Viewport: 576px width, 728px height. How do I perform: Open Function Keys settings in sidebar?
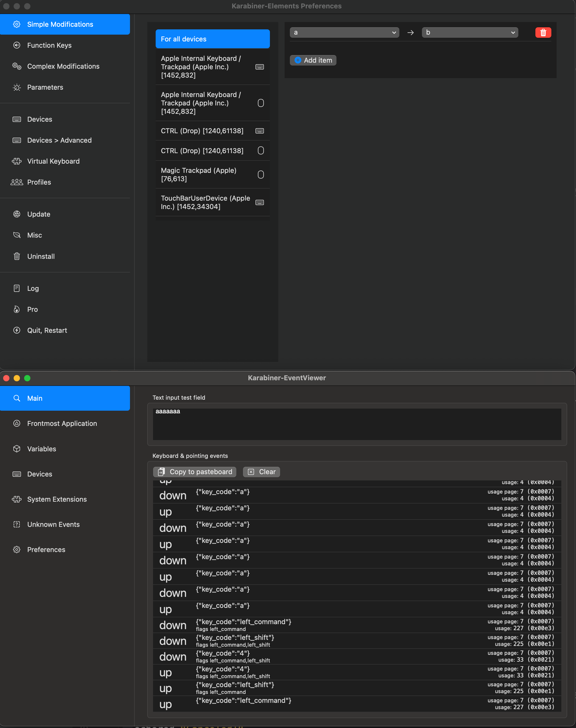coord(49,45)
